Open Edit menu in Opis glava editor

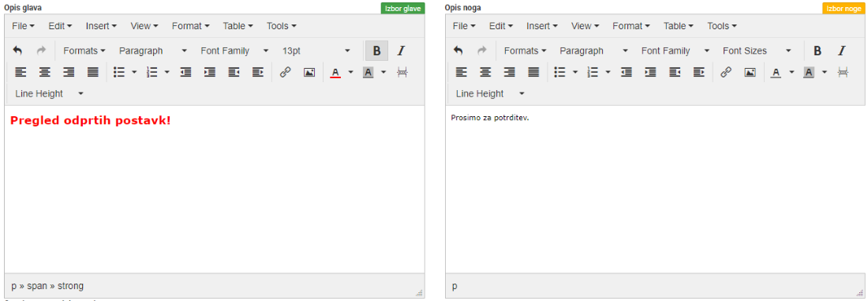(60, 25)
